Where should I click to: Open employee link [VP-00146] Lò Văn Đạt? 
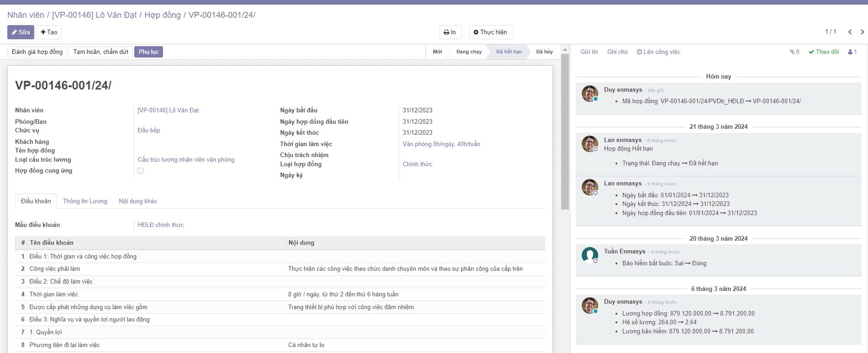[x=168, y=111]
